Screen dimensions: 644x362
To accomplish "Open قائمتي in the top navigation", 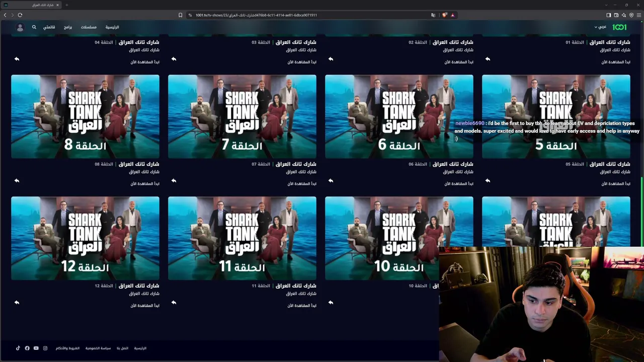I will click(49, 27).
